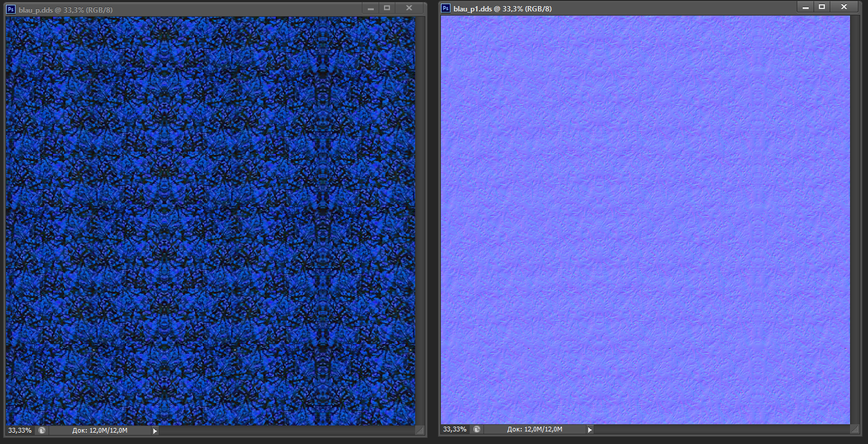The image size is (868, 444).
Task: Click the Photoshop icon in blau_p.dds title bar
Action: [11, 9]
